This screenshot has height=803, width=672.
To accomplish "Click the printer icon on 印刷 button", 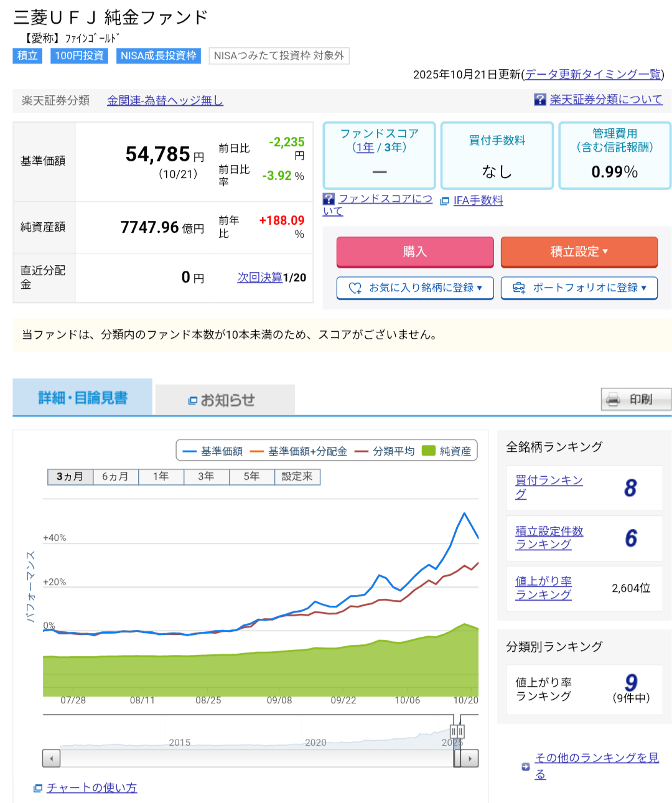I will point(613,400).
